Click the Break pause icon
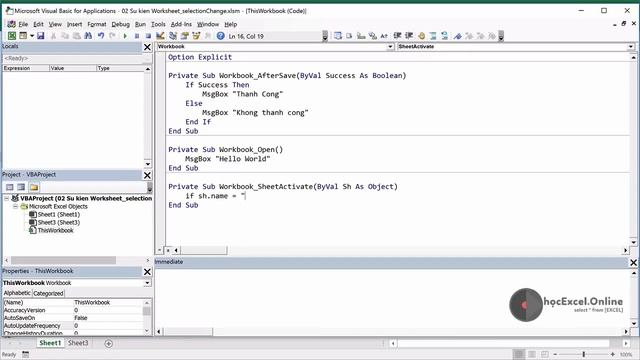 pyautogui.click(x=137, y=36)
